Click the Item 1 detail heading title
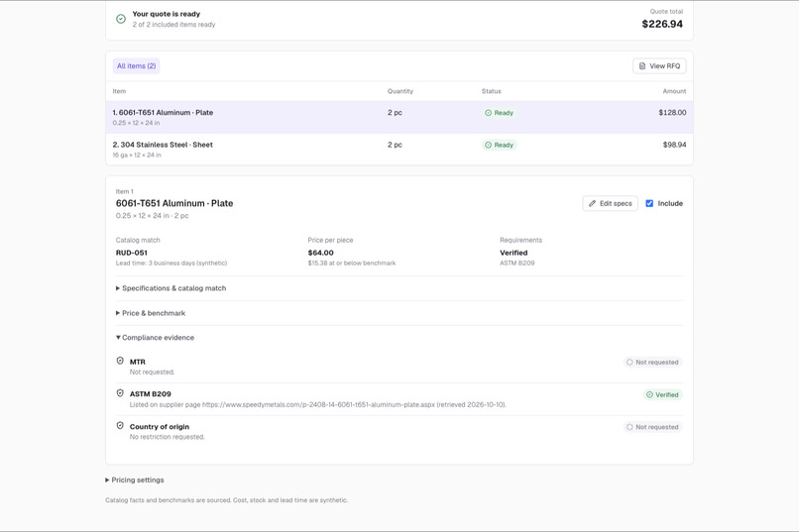Viewport: 799px width, 532px height. 174,203
